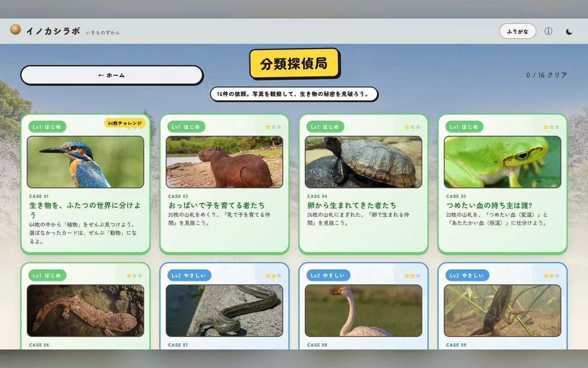588x368 pixels.
Task: Click the CASE 03 label
Action: (x=178, y=196)
